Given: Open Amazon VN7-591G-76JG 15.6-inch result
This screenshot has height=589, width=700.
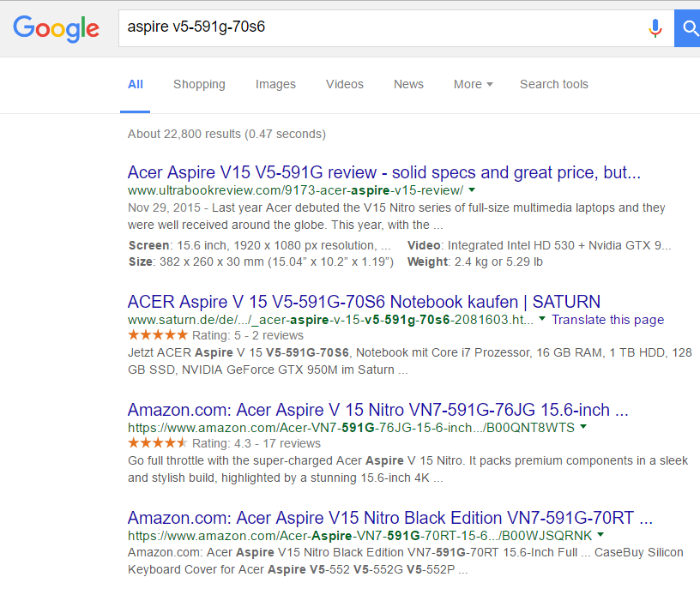Looking at the screenshot, I should (377, 410).
